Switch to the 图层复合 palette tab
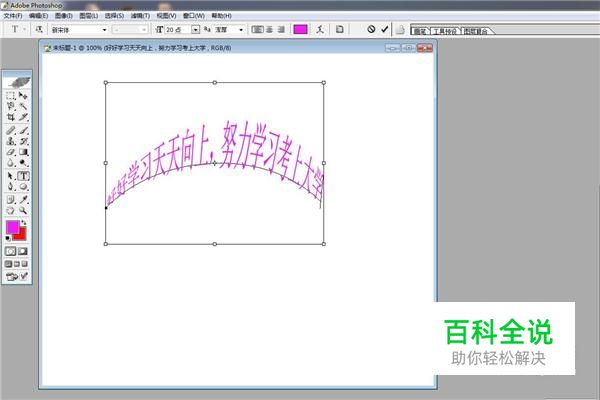Screen dimensions: 600x400 (476, 31)
